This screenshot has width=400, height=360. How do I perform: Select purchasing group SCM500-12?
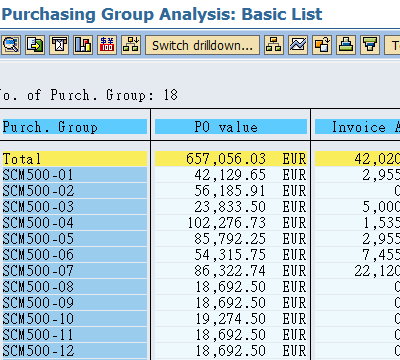74,351
